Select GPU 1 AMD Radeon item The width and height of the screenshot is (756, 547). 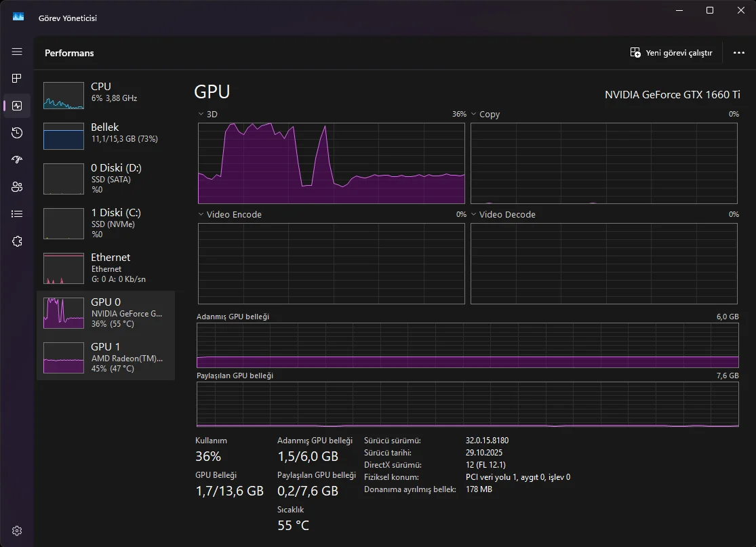tap(106, 357)
